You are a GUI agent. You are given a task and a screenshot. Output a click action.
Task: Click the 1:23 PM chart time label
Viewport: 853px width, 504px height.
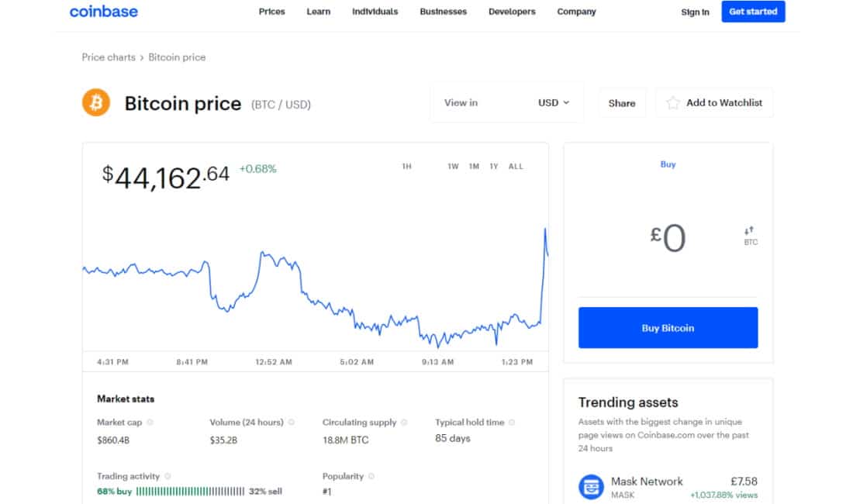(517, 362)
